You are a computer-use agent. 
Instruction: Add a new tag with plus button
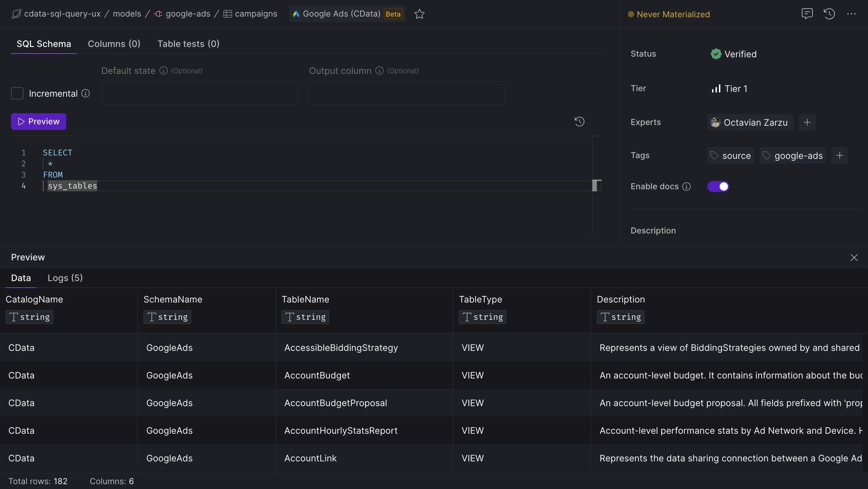839,155
